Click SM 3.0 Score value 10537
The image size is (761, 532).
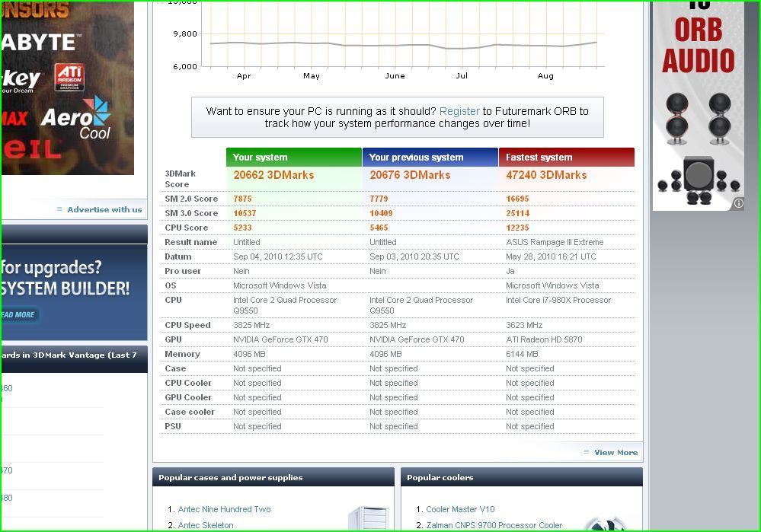point(245,213)
